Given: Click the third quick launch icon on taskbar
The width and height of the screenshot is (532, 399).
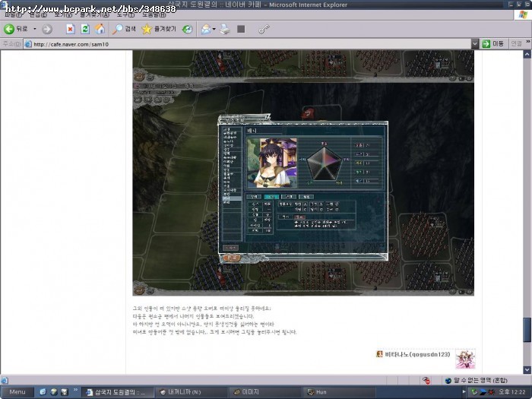Looking at the screenshot, I should coord(65,392).
